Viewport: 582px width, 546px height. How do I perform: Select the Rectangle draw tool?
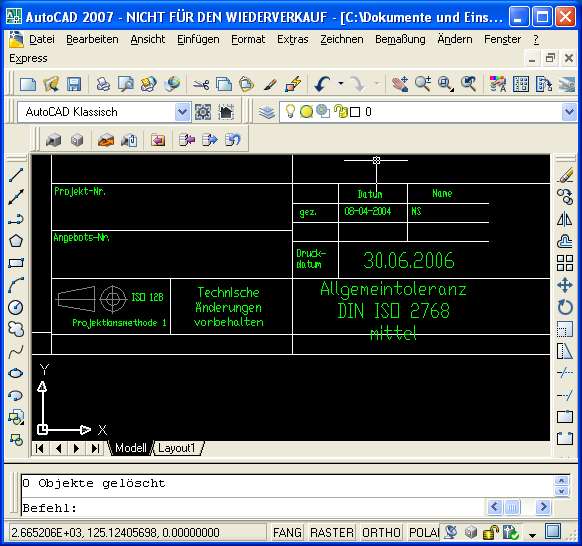(x=16, y=263)
